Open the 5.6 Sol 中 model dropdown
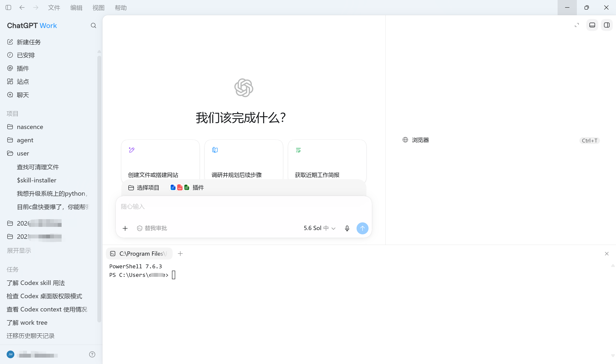The width and height of the screenshot is (616, 364). (x=319, y=228)
